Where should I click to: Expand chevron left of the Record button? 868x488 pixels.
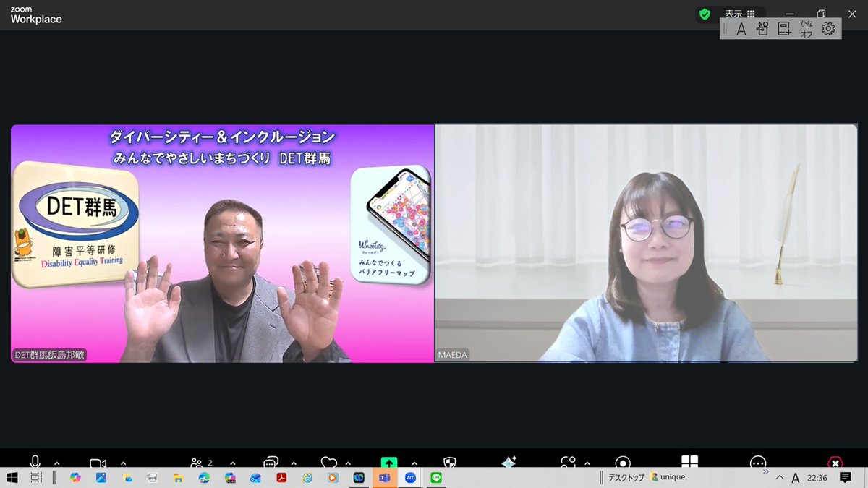pos(587,463)
